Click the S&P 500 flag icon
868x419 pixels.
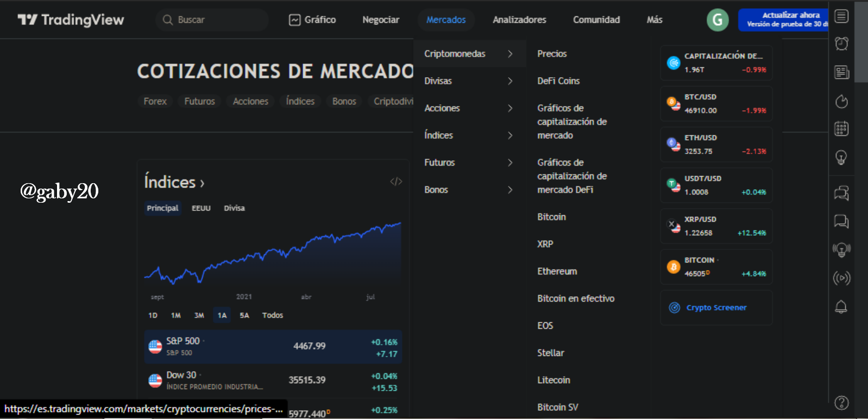(x=155, y=346)
